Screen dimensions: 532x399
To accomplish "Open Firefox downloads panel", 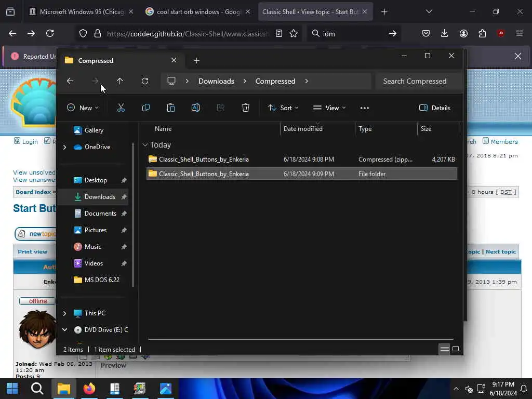I will [445, 33].
